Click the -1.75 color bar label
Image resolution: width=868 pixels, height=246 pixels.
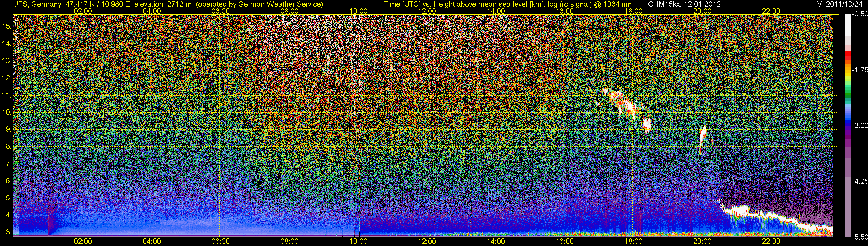(860, 70)
